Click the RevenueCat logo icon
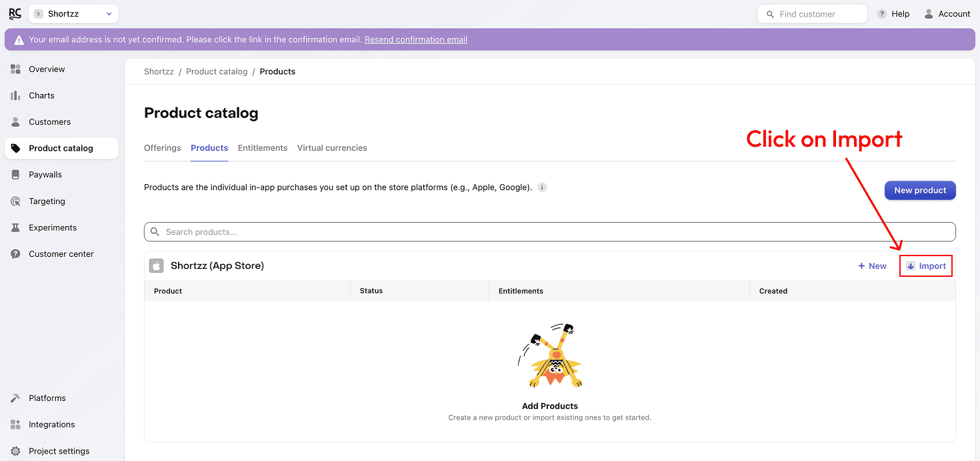This screenshot has height=461, width=980. [15, 14]
